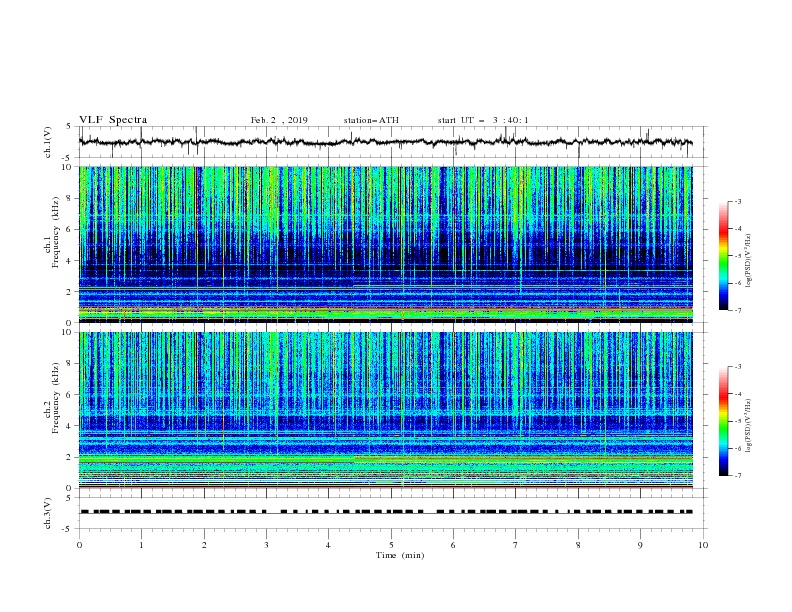Image resolution: width=792 pixels, height=612 pixels.
Task: Click the "-3" tick on the ch.1 color bar
Action: [x=737, y=201]
